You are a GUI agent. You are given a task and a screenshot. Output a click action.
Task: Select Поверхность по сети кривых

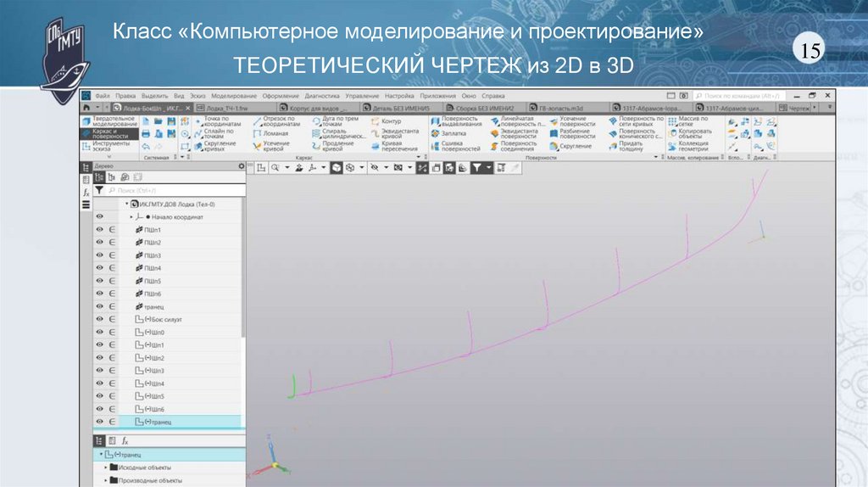tap(636, 120)
